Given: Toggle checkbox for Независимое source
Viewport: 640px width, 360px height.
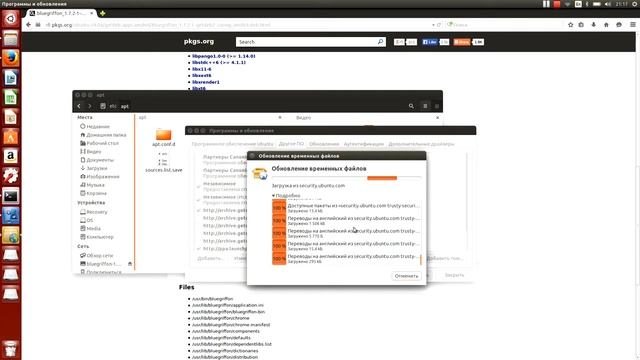Looking at the screenshot, I should point(199,187).
